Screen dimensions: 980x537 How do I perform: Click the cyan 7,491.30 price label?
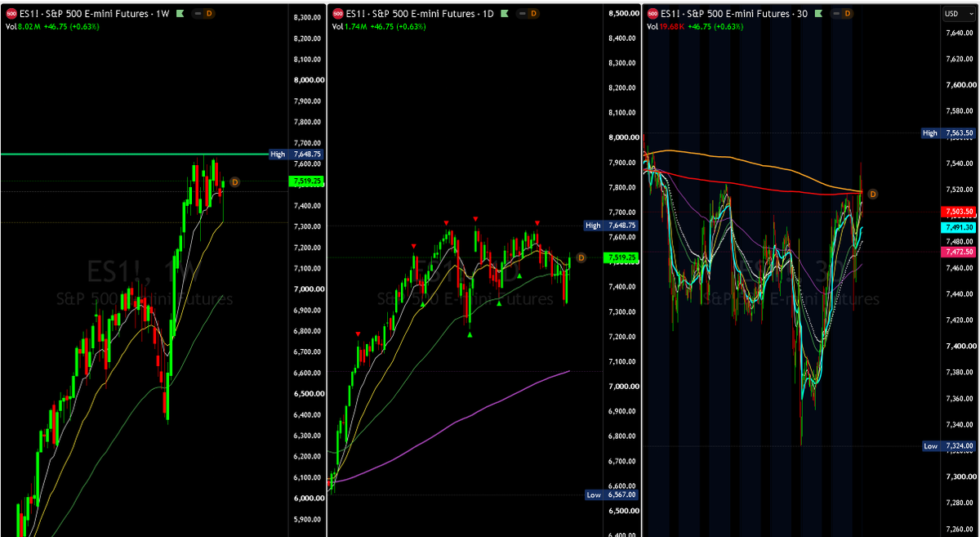click(960, 226)
